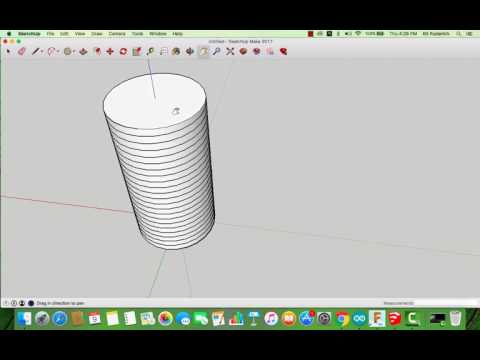The height and width of the screenshot is (360, 480).
Task: Click the Zoom Extents tool
Action: pyautogui.click(x=230, y=51)
